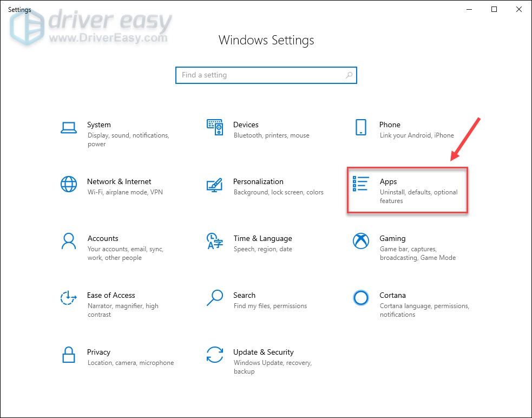
Task: Click 'Location, camera, microphone' text
Action: pyautogui.click(x=130, y=363)
